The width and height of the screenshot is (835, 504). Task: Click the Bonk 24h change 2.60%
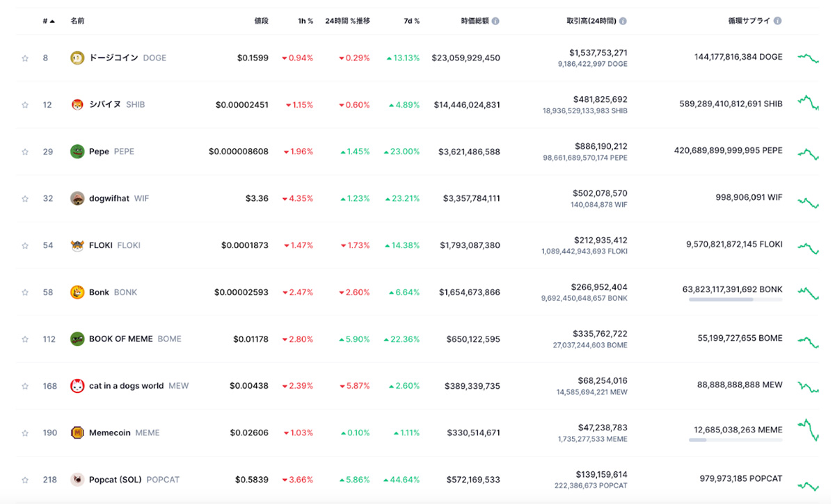[x=354, y=292]
